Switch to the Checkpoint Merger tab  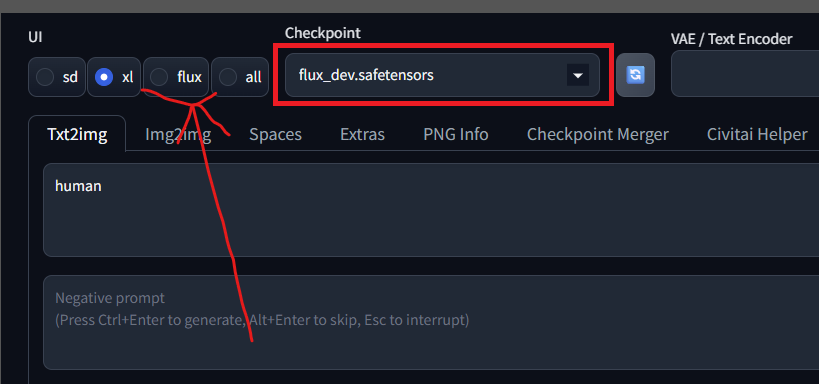(x=598, y=134)
